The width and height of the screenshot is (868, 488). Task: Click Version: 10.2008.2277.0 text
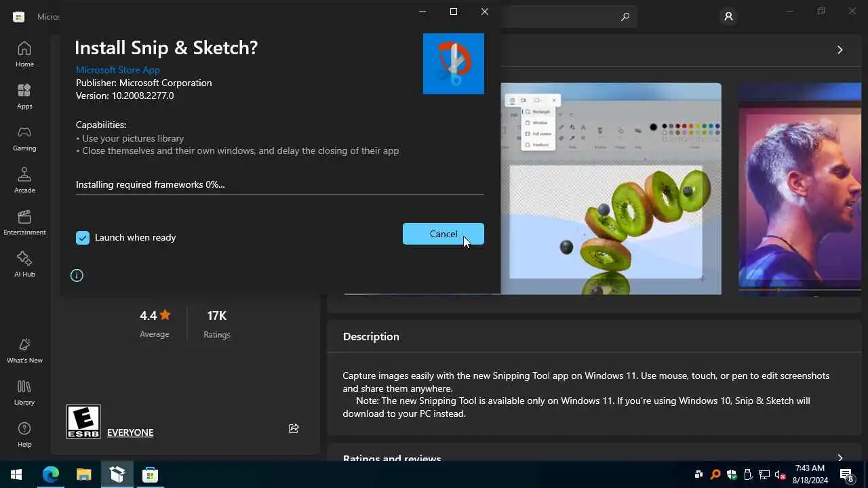(x=125, y=96)
